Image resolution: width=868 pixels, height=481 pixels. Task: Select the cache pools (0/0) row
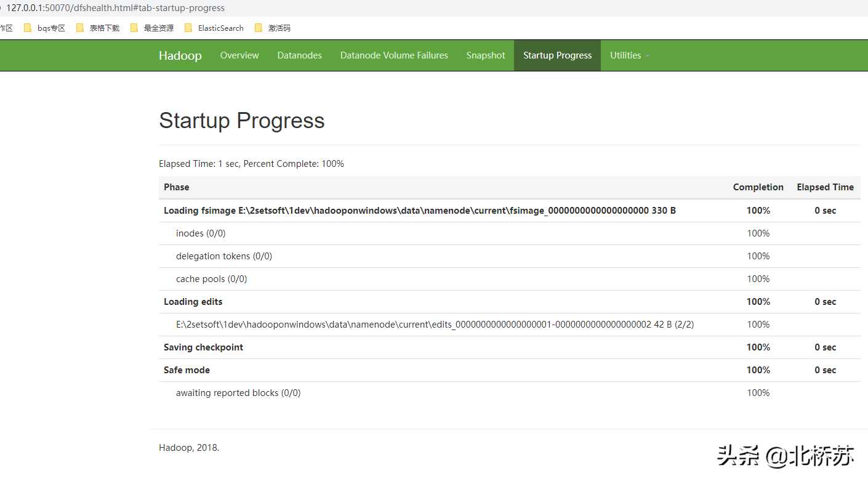coord(510,279)
